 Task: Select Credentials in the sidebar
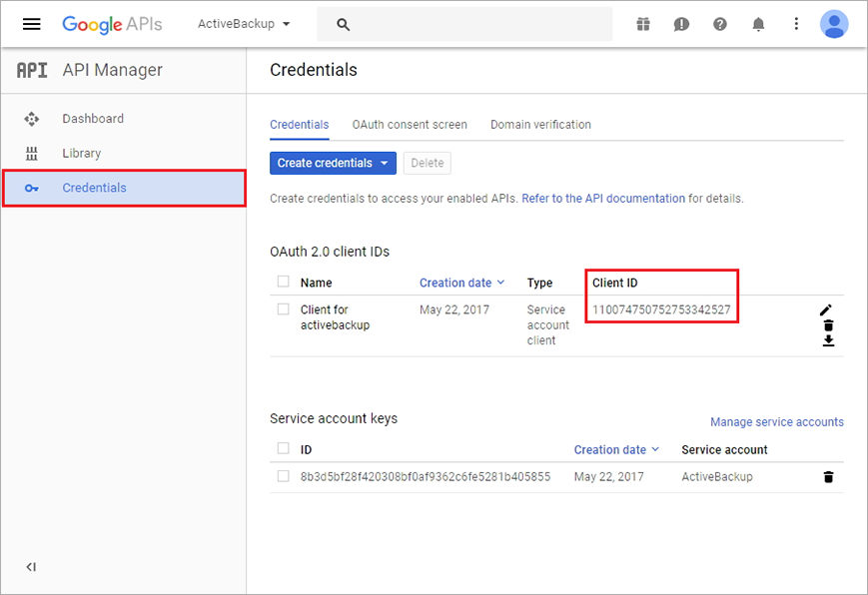[125, 189]
